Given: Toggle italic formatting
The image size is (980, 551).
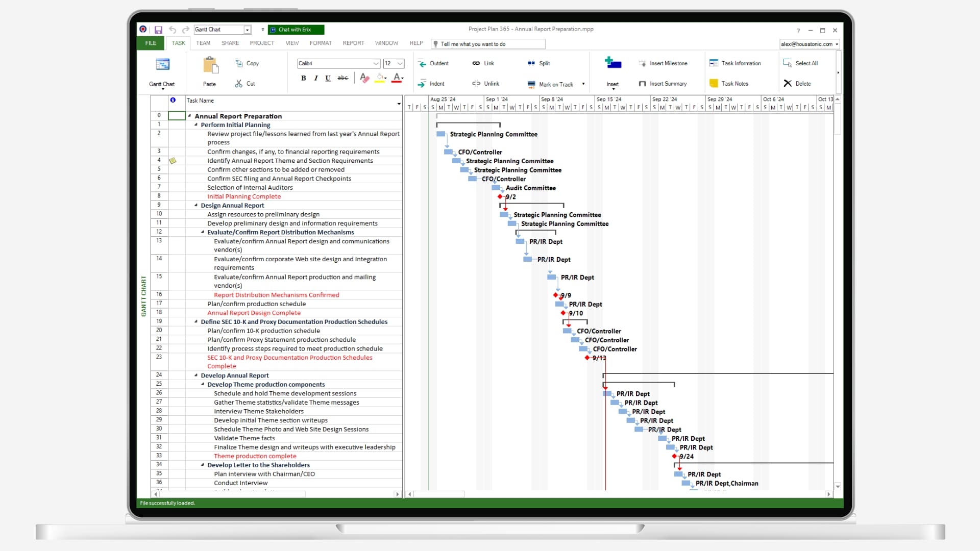Looking at the screenshot, I should click(x=315, y=78).
